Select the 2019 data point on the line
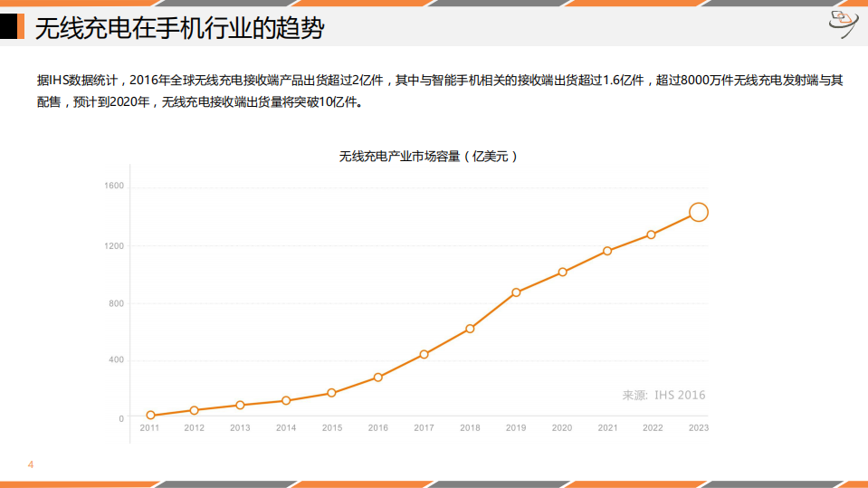This screenshot has height=488, width=868. [516, 292]
